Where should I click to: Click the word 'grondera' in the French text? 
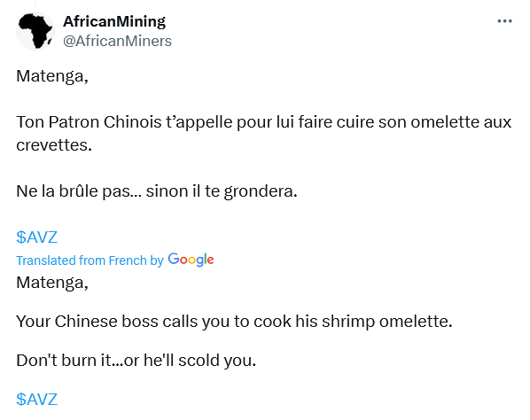point(259,191)
